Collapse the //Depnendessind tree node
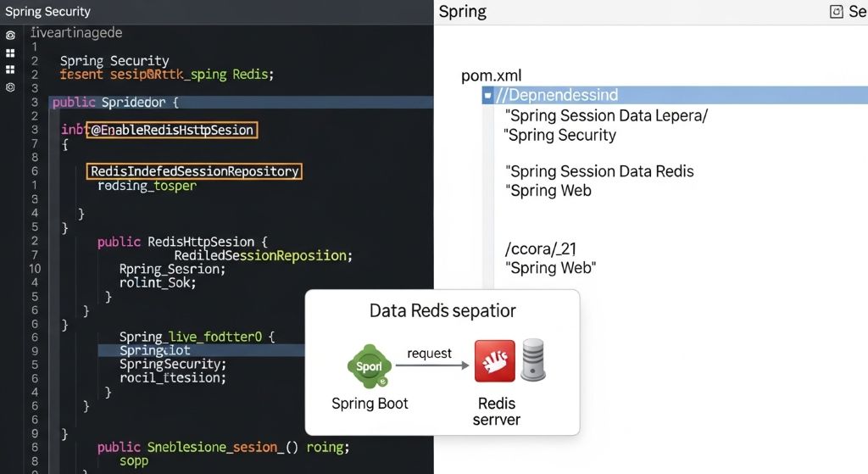 coord(487,95)
